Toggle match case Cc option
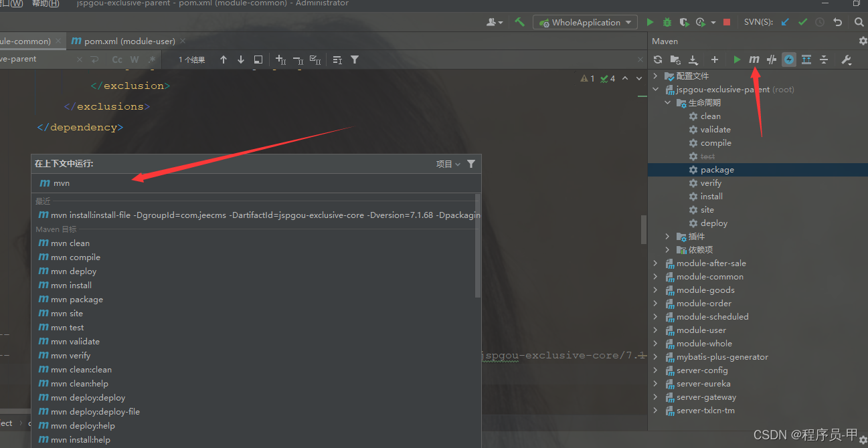This screenshot has height=448, width=868. pyautogui.click(x=117, y=60)
